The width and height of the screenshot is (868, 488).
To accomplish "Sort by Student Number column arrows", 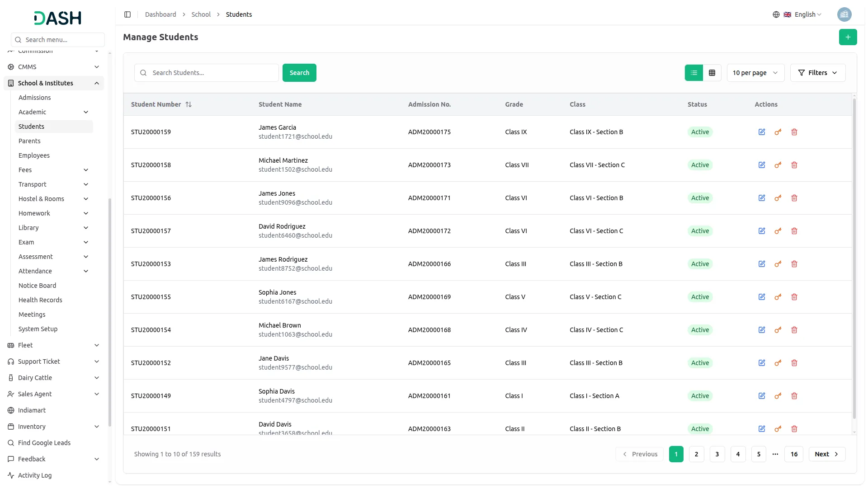I will 189,104.
